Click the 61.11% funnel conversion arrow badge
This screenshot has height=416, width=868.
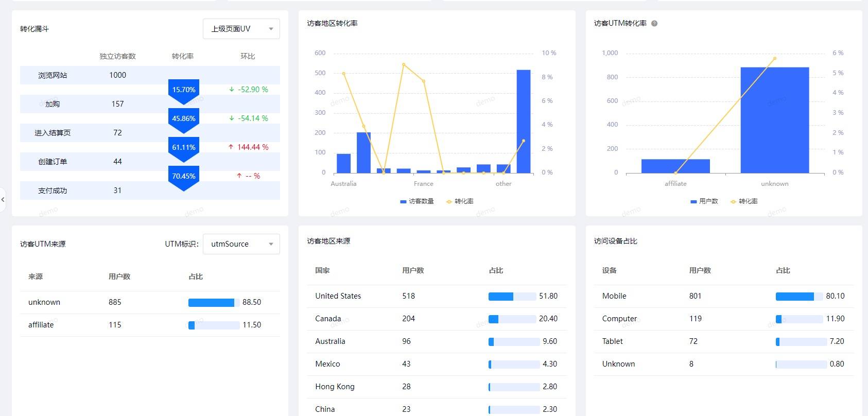pyautogui.click(x=184, y=148)
